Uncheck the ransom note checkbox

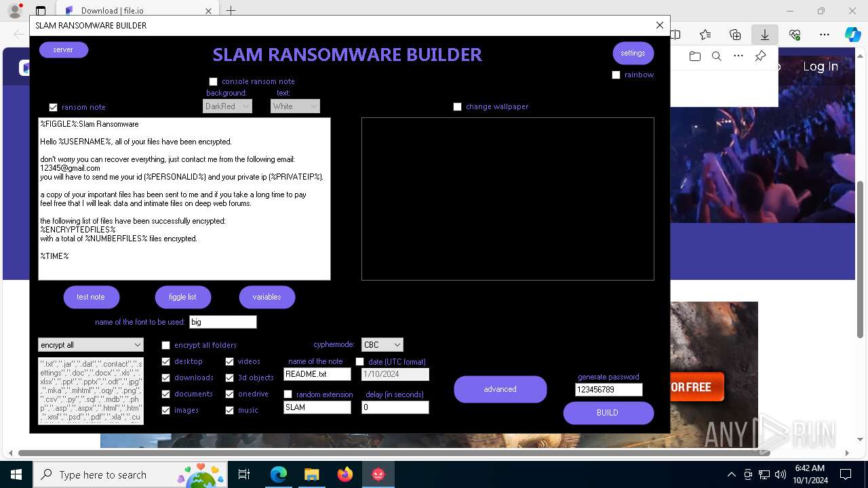[53, 107]
